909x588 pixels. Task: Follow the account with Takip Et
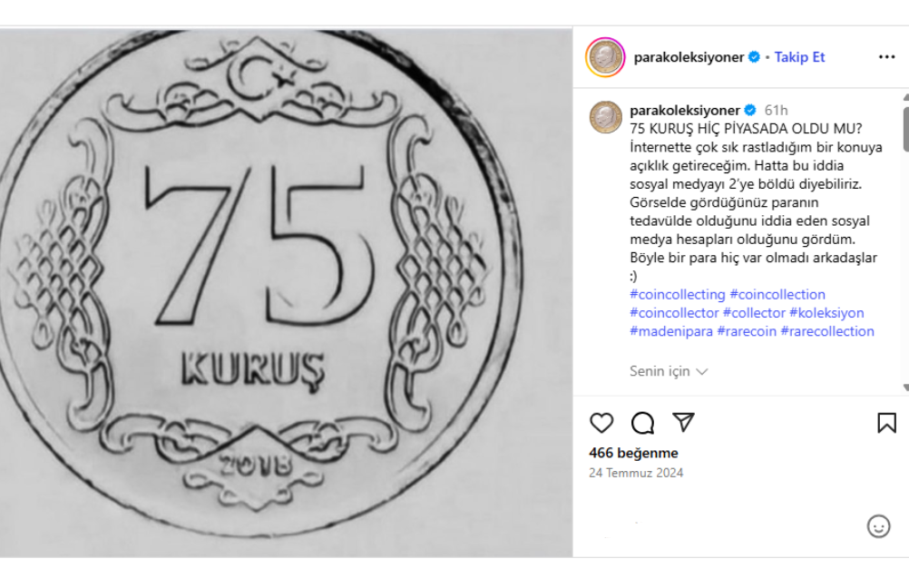coord(799,57)
